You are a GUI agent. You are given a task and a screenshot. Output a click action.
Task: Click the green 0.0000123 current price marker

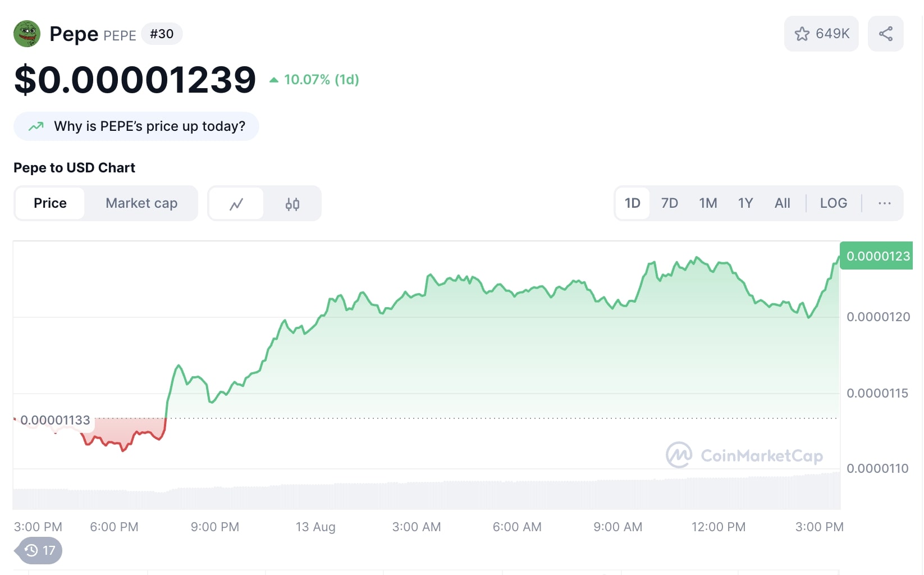point(876,255)
